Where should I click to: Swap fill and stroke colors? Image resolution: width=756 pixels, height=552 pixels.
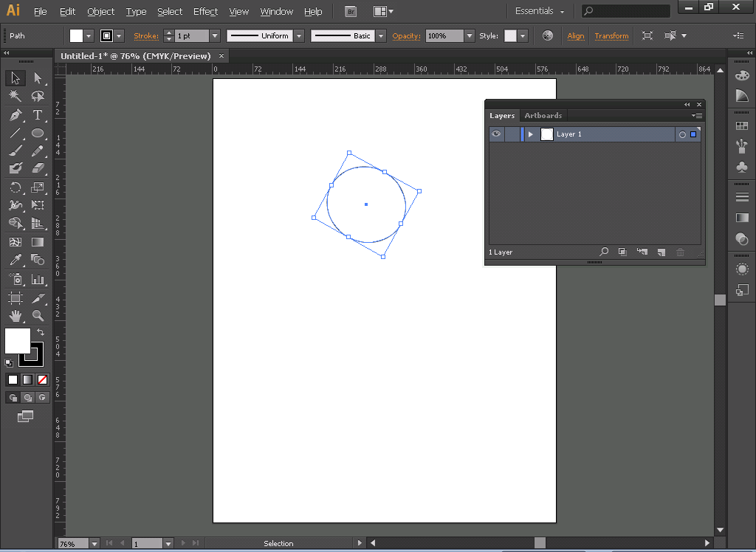click(41, 332)
